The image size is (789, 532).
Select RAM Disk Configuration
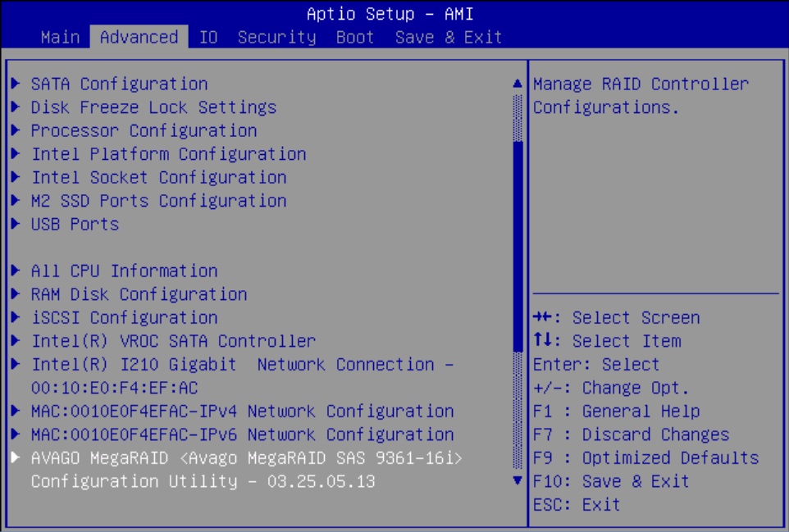tap(139, 294)
